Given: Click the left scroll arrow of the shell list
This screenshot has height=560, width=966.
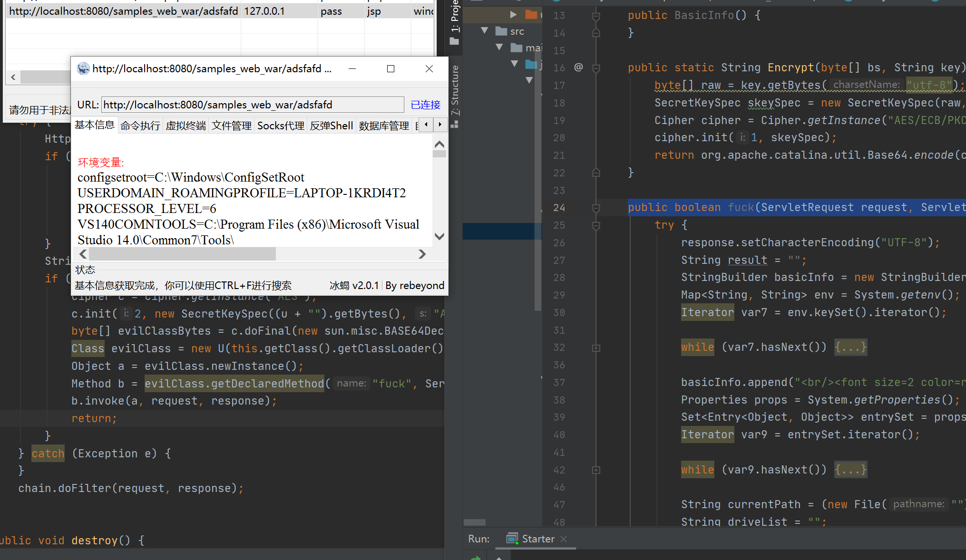Looking at the screenshot, I should tap(13, 77).
